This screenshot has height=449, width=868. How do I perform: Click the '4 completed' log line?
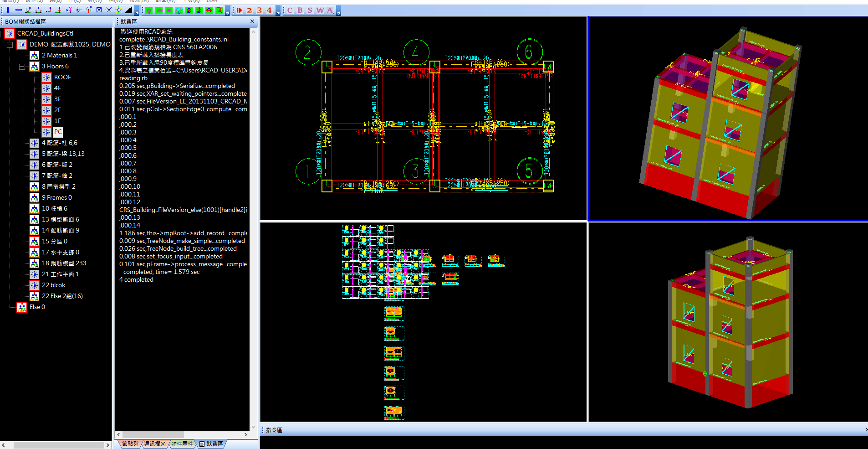[x=136, y=279]
